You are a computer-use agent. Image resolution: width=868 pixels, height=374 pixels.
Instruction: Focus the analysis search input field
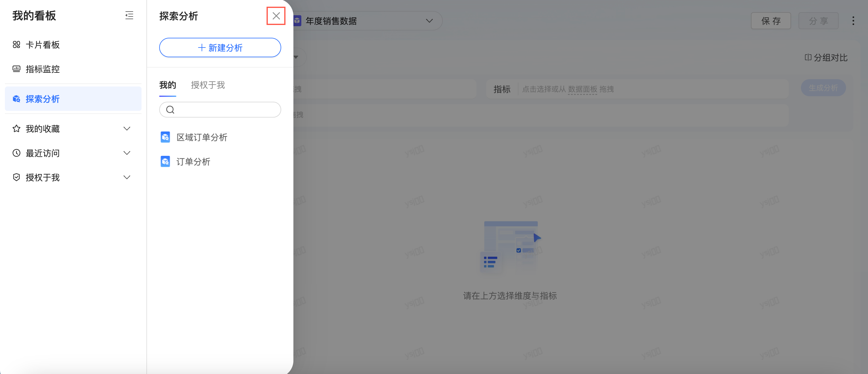[x=226, y=110]
